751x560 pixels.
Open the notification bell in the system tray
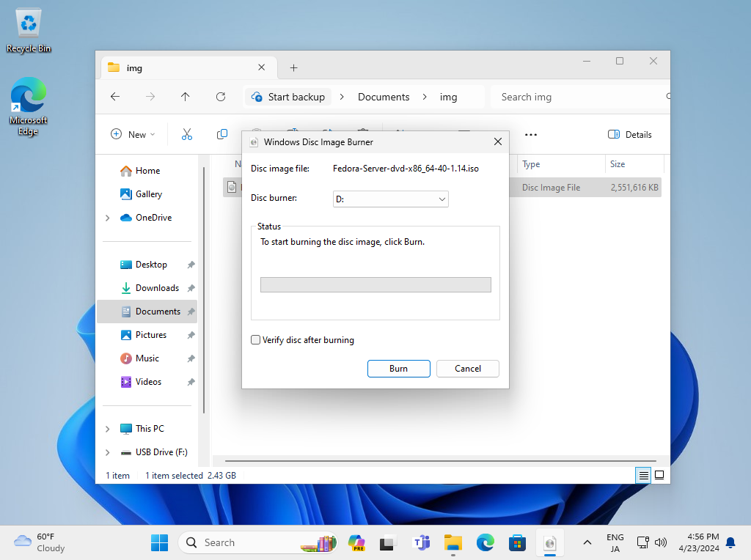tap(730, 542)
